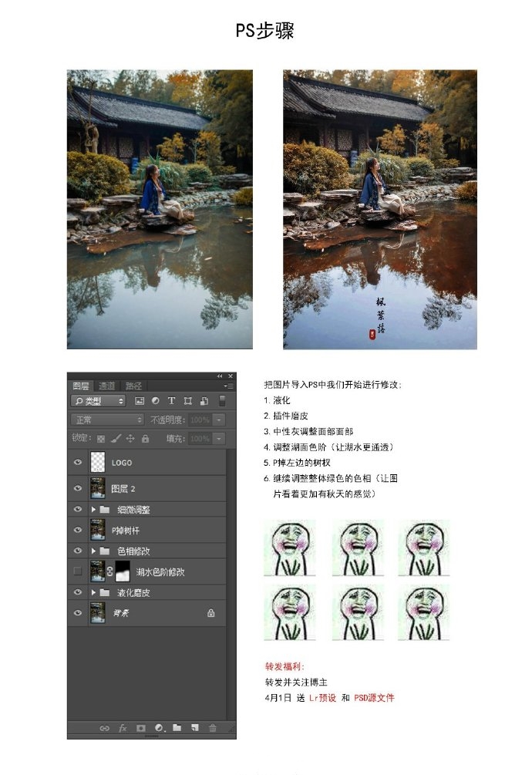The width and height of the screenshot is (532, 775).
Task: Toggle the layer filtering on/off switch
Action: coord(222,400)
